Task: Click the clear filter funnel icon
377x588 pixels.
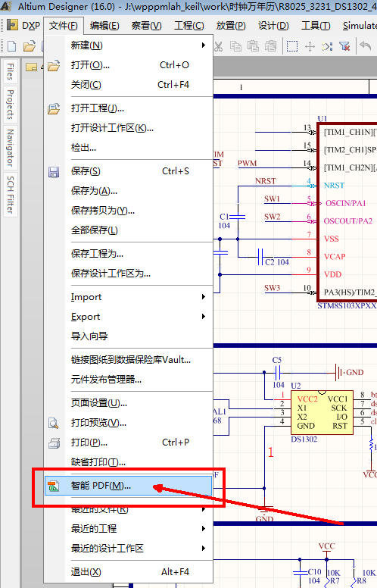Action: click(x=344, y=46)
